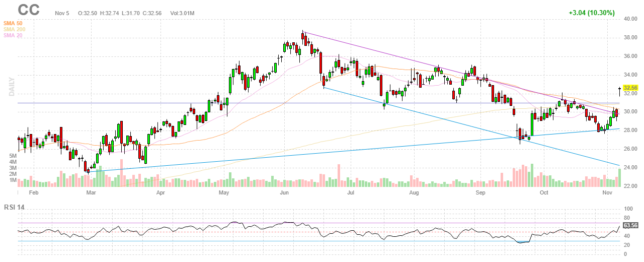
Task: Click the 22.00 price axis label
Action: (x=630, y=186)
